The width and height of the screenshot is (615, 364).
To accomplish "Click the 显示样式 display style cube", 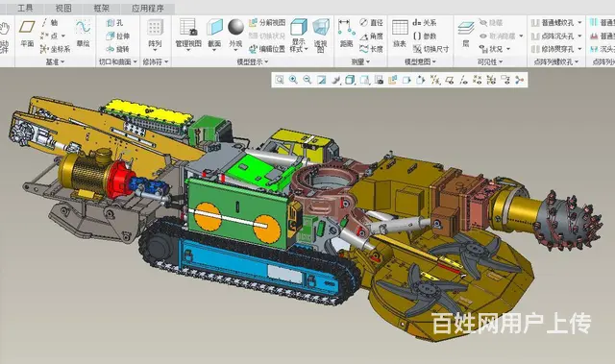I will (x=299, y=28).
